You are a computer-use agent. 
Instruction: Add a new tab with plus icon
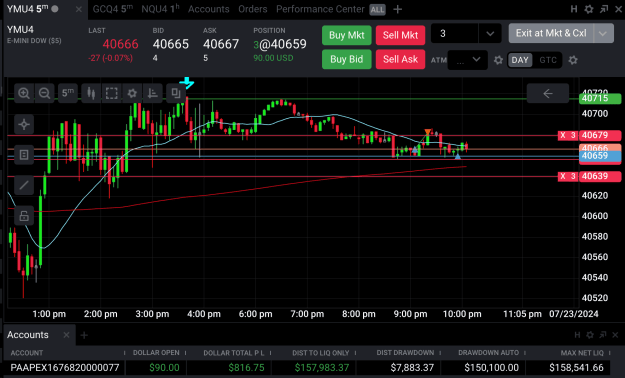point(397,9)
